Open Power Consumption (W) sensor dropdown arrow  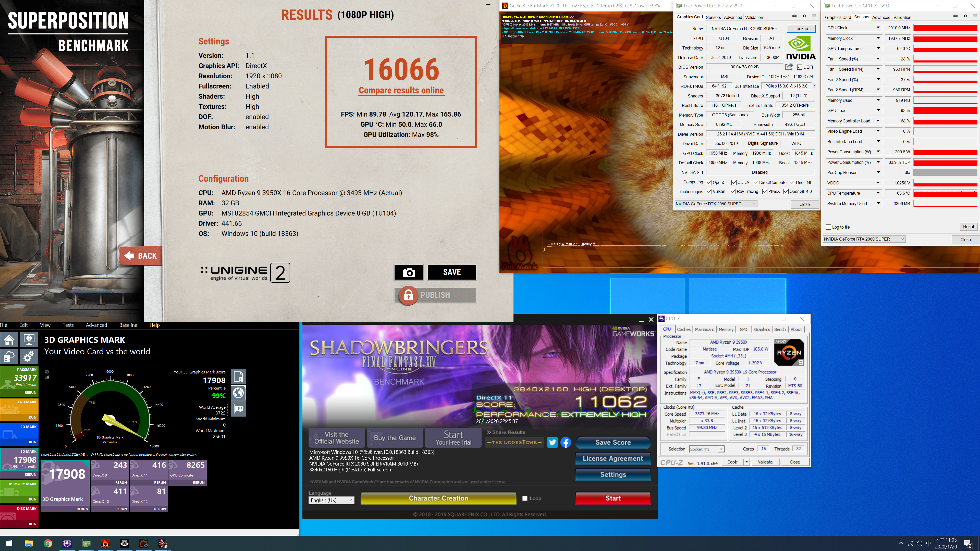(x=878, y=152)
